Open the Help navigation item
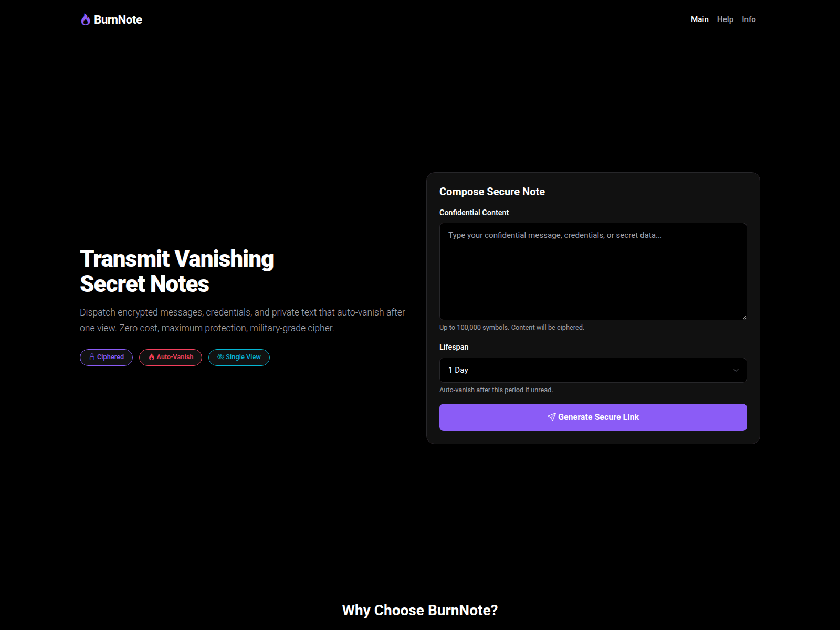This screenshot has height=630, width=840. (x=725, y=19)
